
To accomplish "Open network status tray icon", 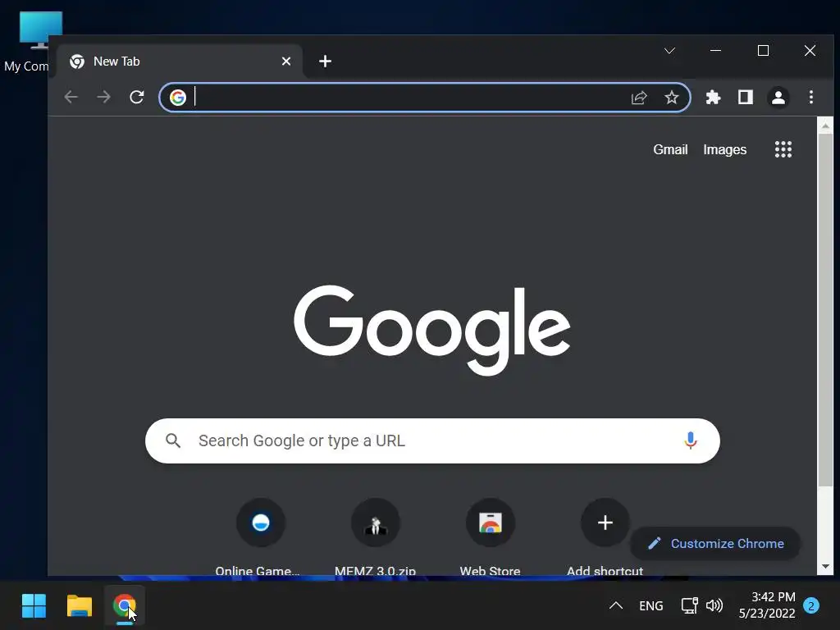I will [689, 605].
